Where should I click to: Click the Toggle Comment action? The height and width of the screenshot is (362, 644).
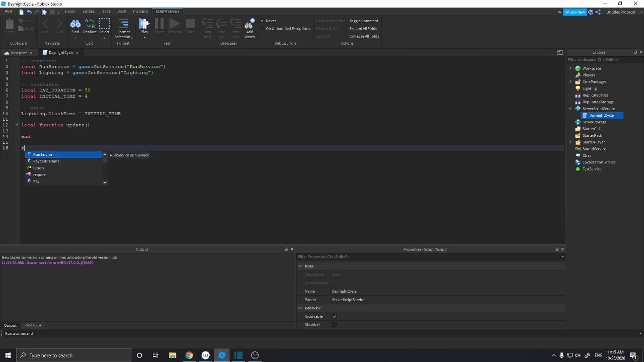tap(364, 21)
